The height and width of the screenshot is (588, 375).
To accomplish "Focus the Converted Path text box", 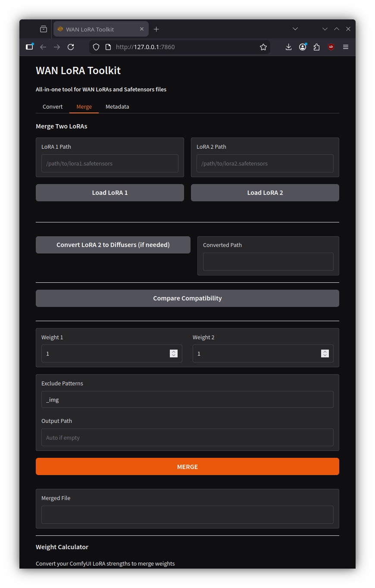I will click(x=268, y=262).
